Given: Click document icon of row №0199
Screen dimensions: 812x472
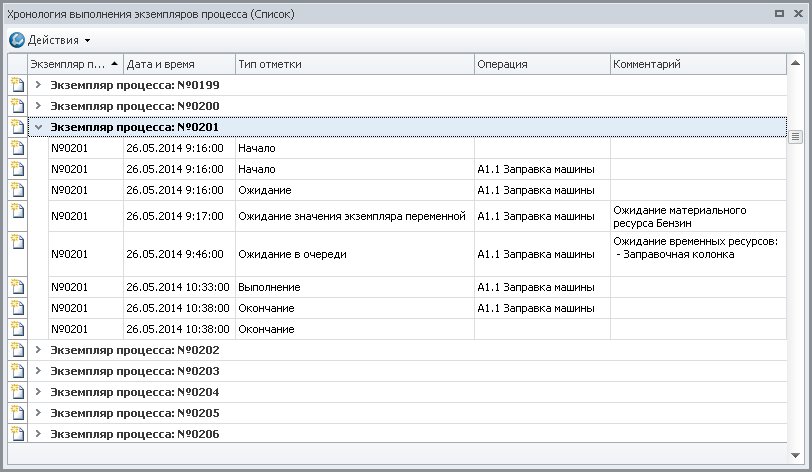Looking at the screenshot, I should 18,85.
